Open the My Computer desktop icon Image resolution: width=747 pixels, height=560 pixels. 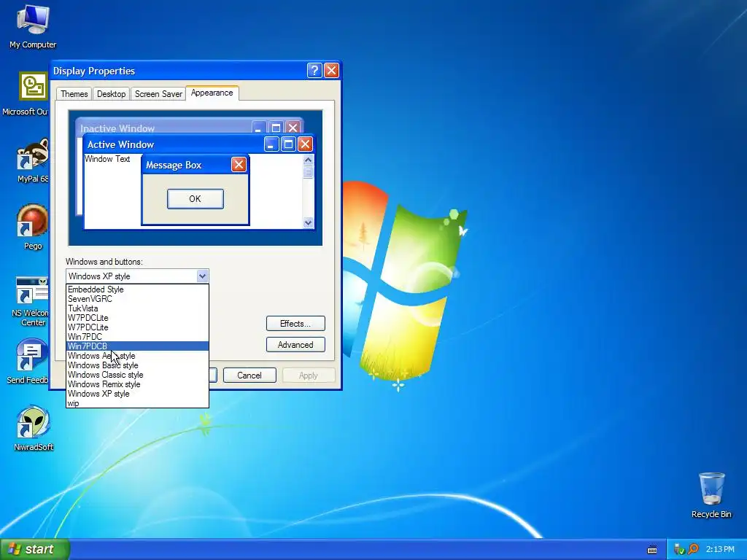32,27
